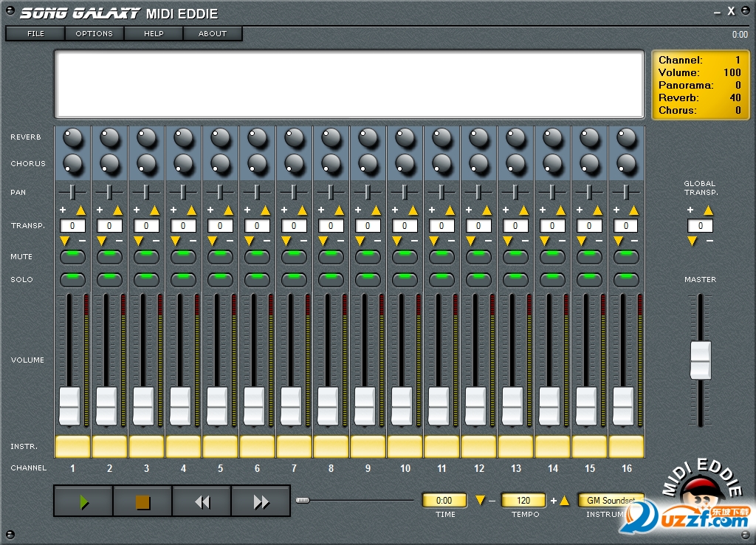Click the yellow instrument button for channel 1
This screenshot has height=545, width=756.
(x=73, y=446)
